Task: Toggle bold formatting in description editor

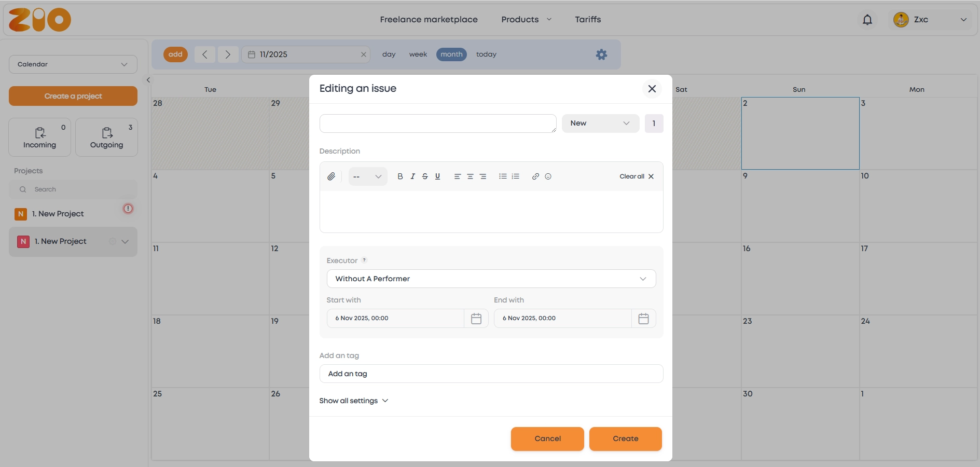Action: click(x=400, y=176)
